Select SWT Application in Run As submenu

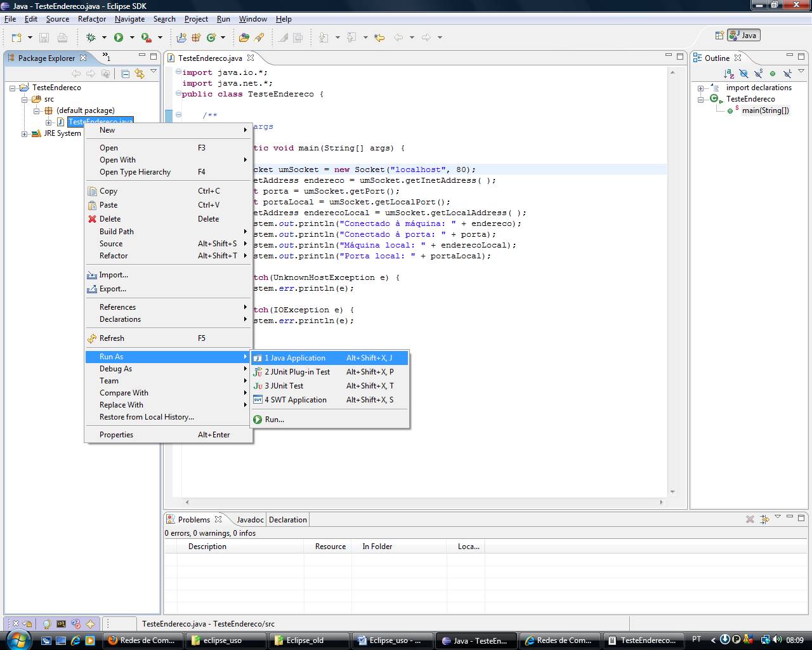tap(329, 400)
